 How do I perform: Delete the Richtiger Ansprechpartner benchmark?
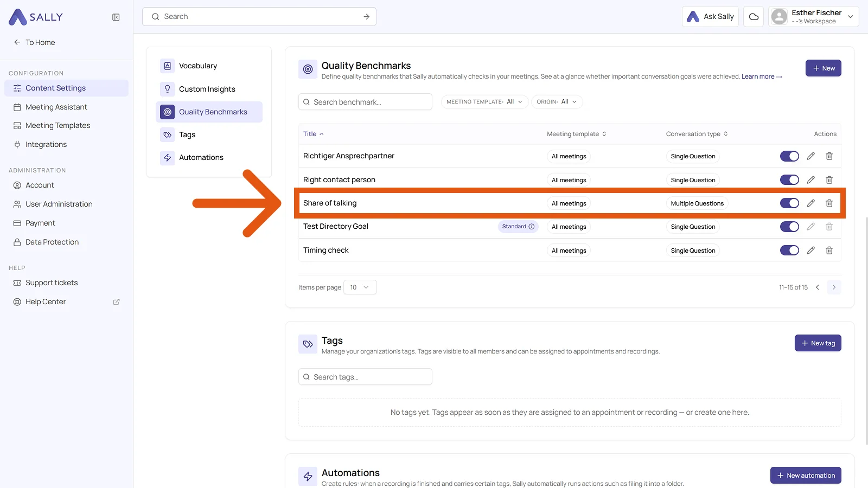[829, 156]
